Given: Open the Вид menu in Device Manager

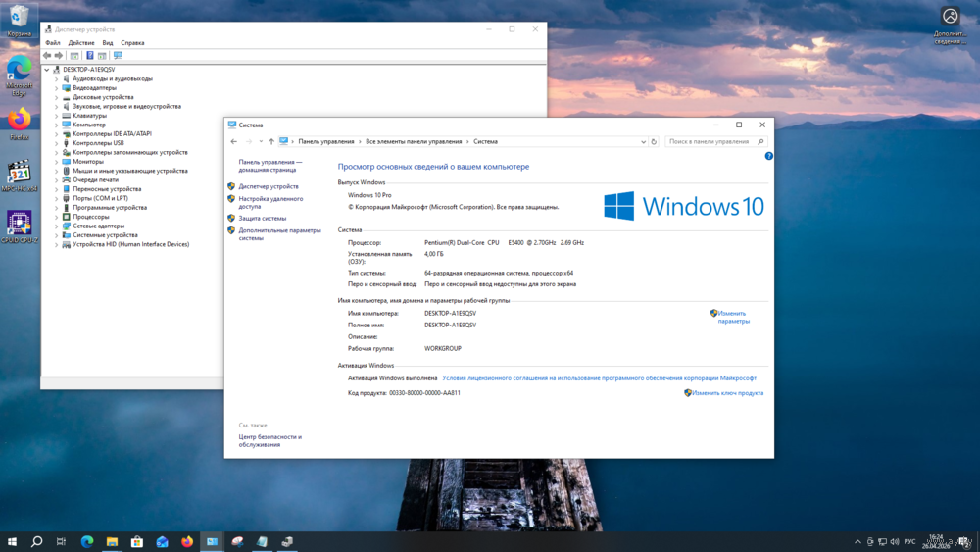Looking at the screenshot, I should pyautogui.click(x=108, y=43).
